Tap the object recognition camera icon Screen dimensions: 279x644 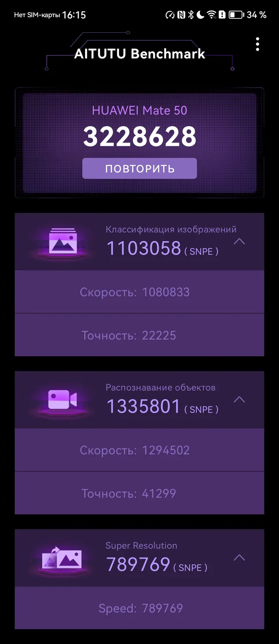pos(63,400)
